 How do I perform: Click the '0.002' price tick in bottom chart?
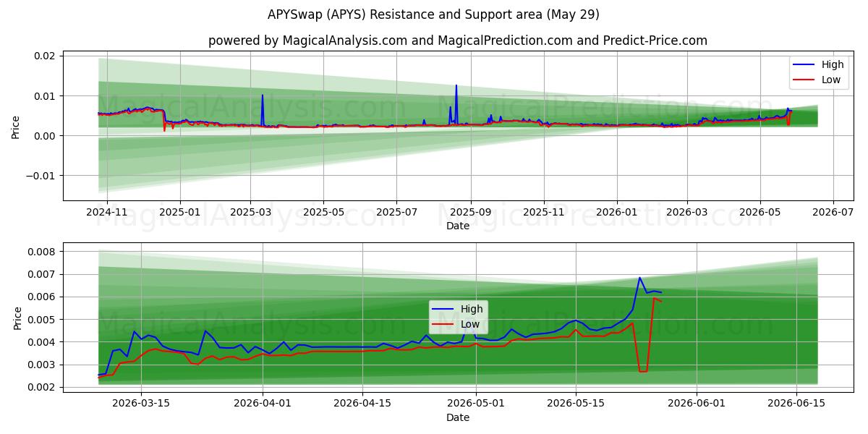(x=43, y=387)
